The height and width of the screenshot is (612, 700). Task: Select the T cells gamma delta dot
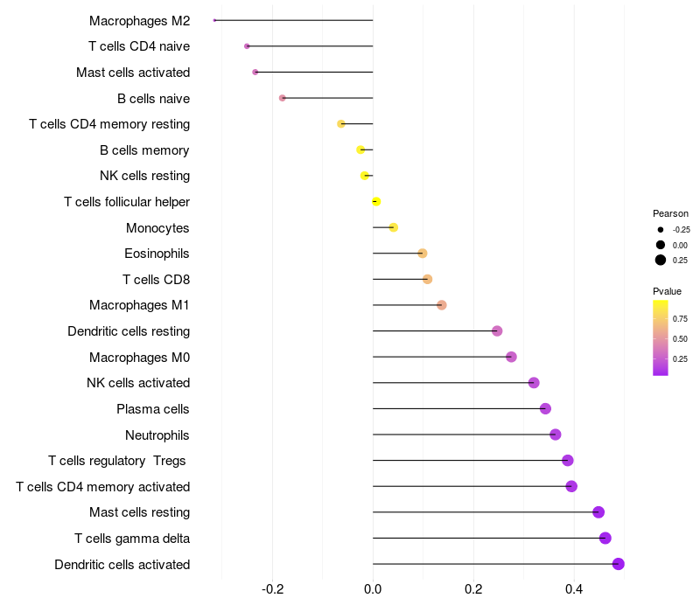pos(605,538)
